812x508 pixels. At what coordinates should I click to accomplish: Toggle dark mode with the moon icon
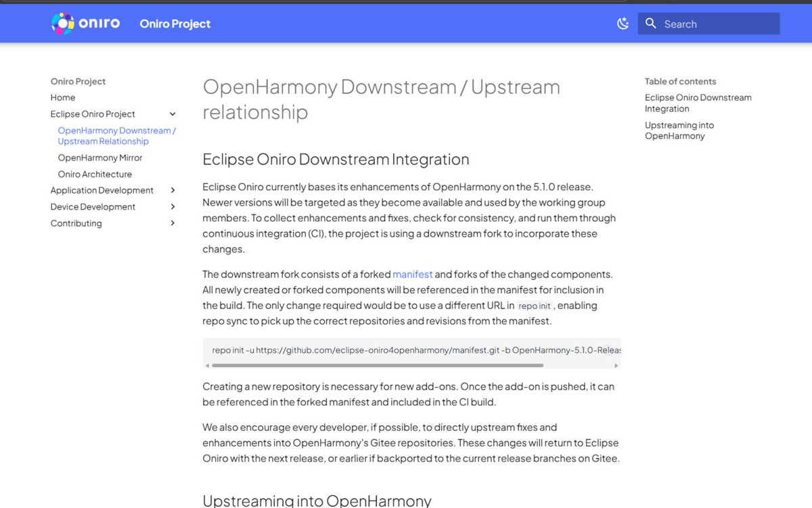pyautogui.click(x=623, y=24)
